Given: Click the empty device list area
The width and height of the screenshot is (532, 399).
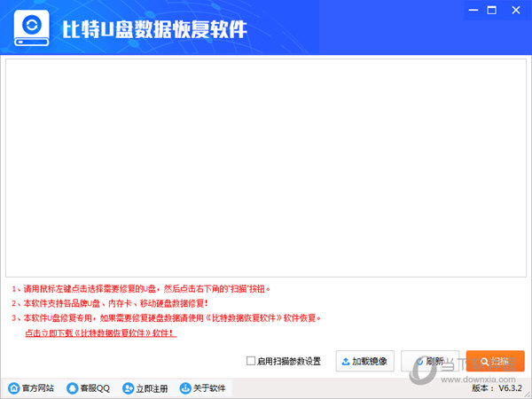Looking at the screenshot, I should (x=266, y=168).
